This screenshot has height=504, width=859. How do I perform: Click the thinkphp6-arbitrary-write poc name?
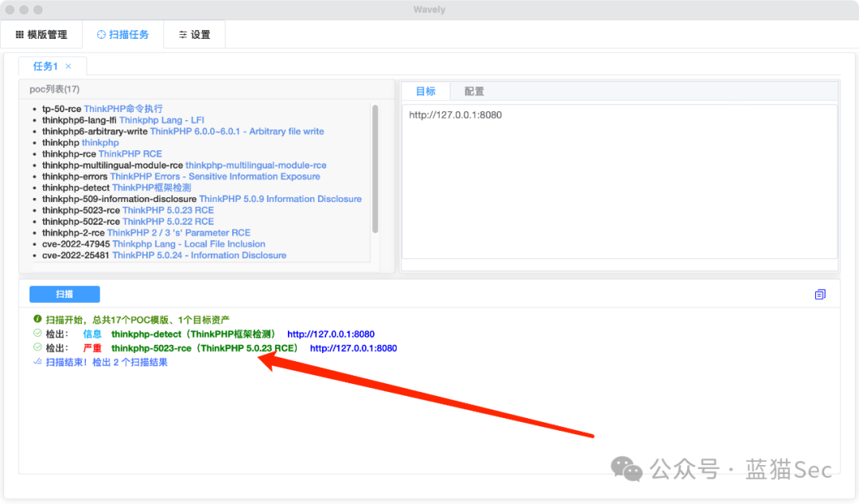tap(95, 131)
